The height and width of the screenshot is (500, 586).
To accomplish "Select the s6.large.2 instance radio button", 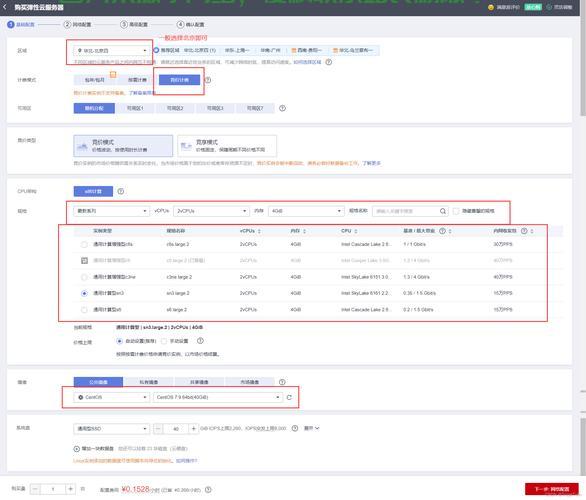I will (x=84, y=310).
